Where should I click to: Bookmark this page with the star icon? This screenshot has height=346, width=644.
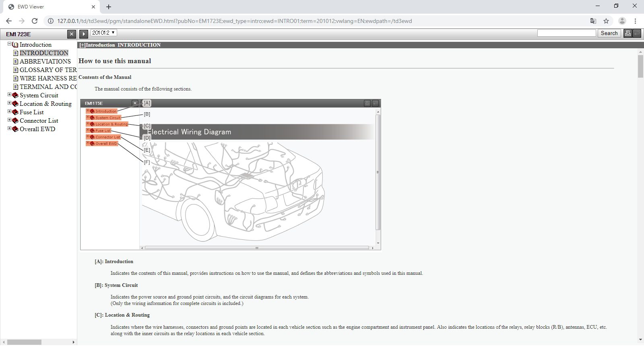(606, 21)
